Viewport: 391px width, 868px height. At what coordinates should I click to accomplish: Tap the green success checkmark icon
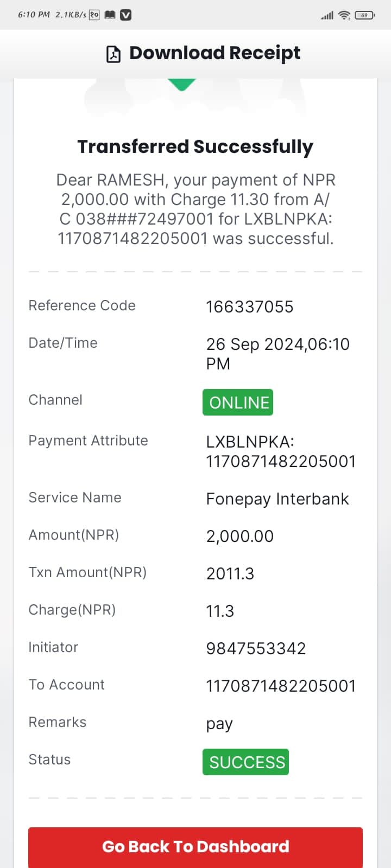182,85
